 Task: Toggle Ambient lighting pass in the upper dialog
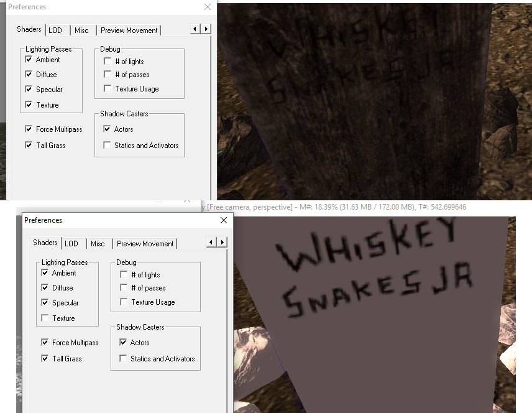[x=29, y=60]
